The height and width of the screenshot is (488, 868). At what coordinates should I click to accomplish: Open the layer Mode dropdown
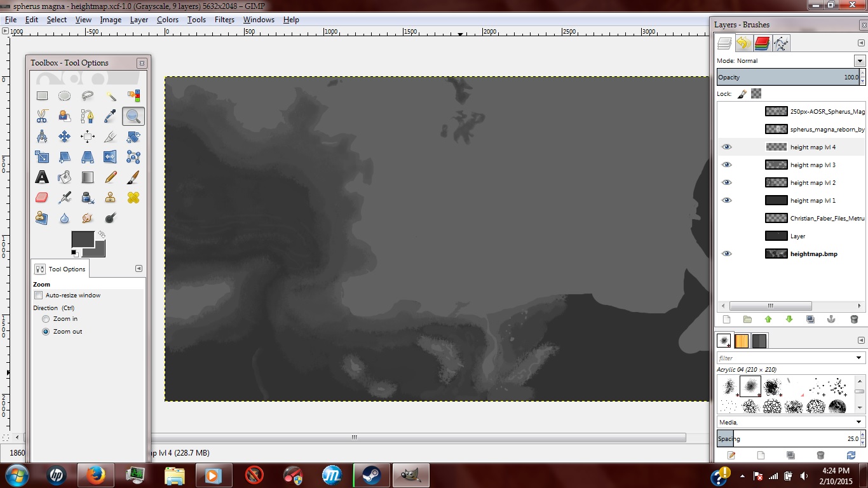coord(859,60)
